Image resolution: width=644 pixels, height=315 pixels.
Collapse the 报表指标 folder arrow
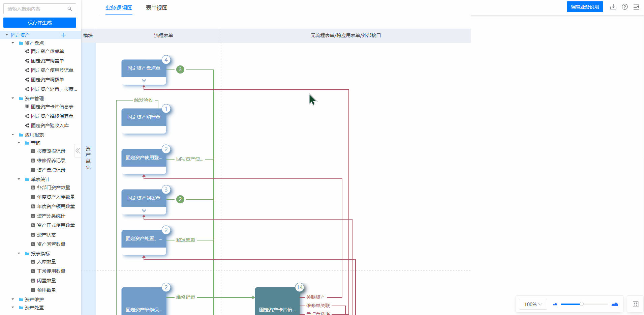tap(19, 253)
